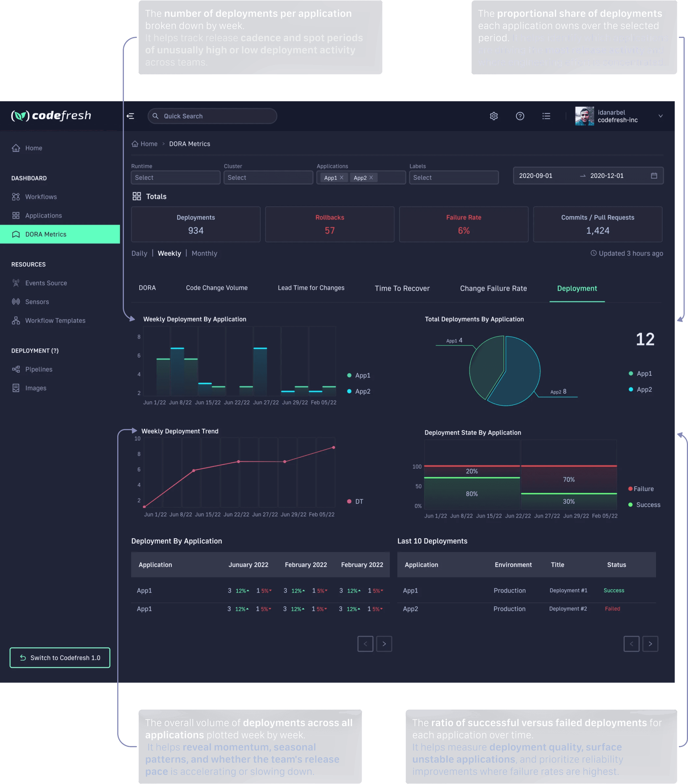Expand the idanarbel account menu chevron
Image resolution: width=688 pixels, height=784 pixels.
pyautogui.click(x=660, y=116)
